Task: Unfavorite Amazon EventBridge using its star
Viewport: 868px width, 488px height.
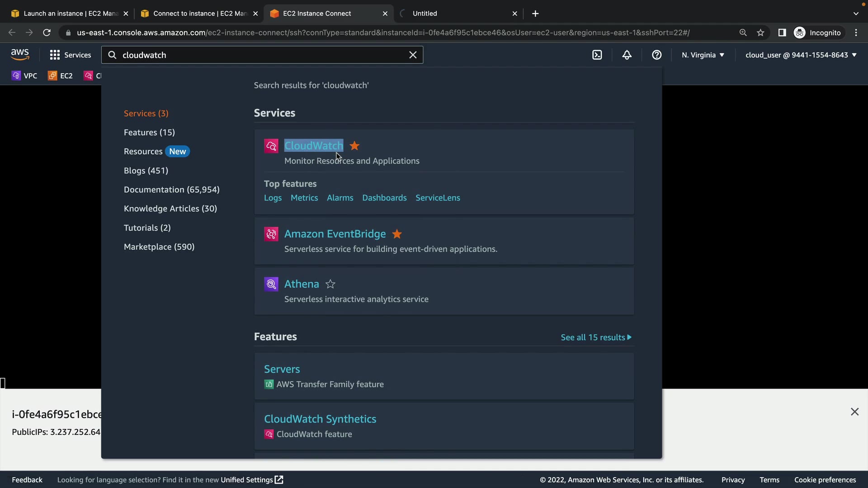Action: click(x=397, y=234)
